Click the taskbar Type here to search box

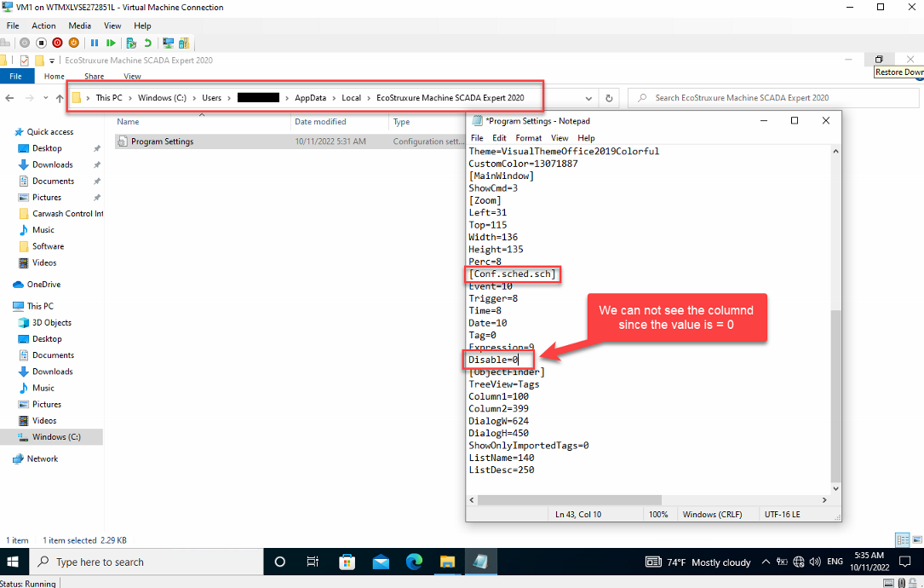point(146,562)
